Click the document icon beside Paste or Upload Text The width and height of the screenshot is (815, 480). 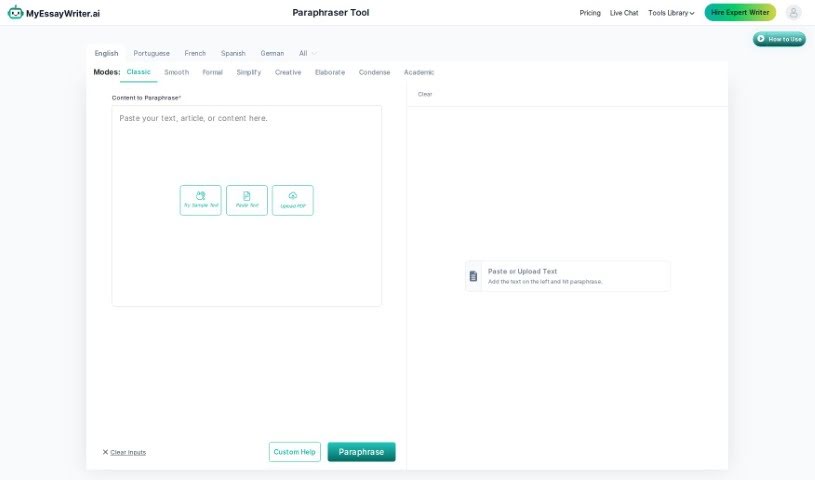click(474, 276)
